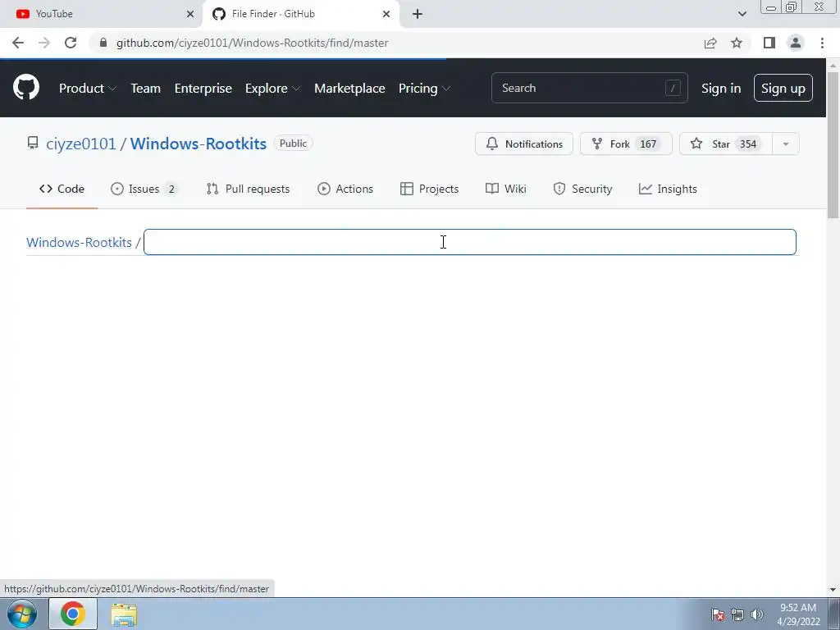840x630 pixels.
Task: Click the scrollbar up arrow
Action: tap(833, 66)
